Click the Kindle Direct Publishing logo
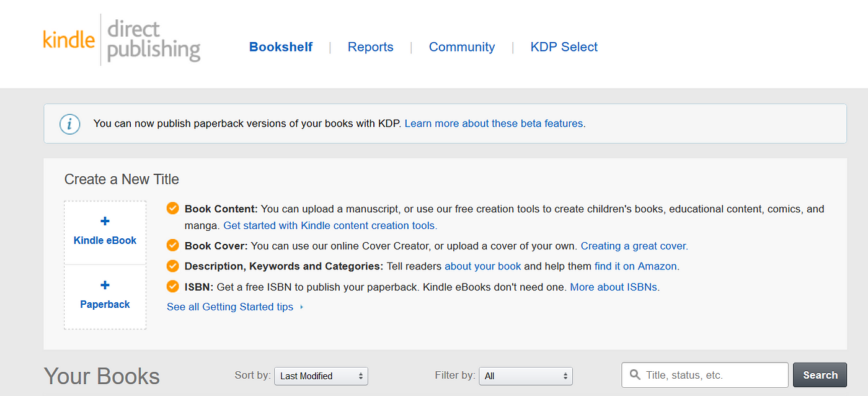 point(122,40)
